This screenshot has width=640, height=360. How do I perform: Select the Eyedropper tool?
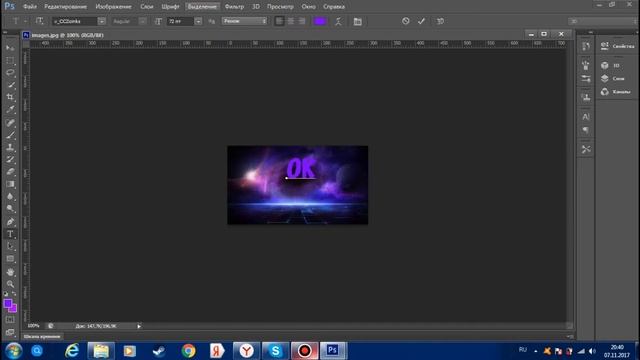(x=10, y=109)
